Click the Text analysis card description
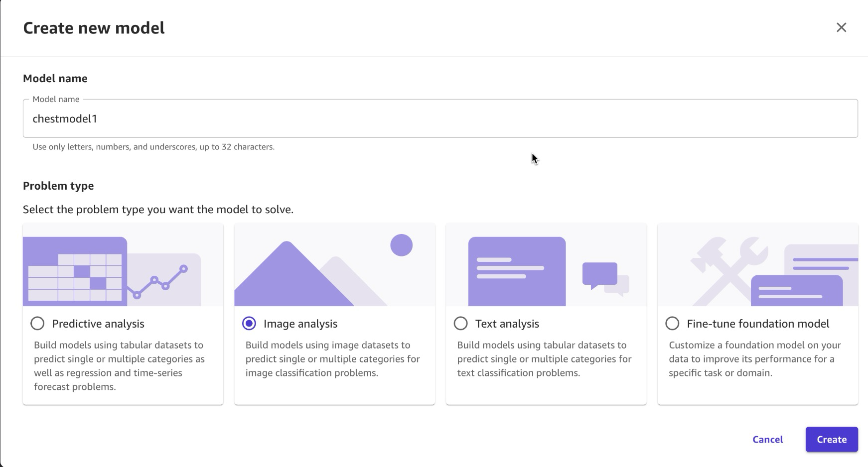 (x=544, y=359)
